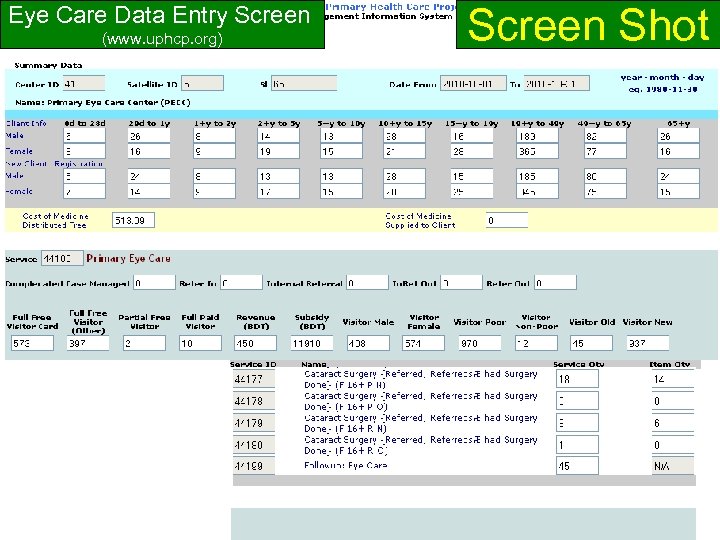Click Male client field under 10+y to 40y

tap(535, 136)
